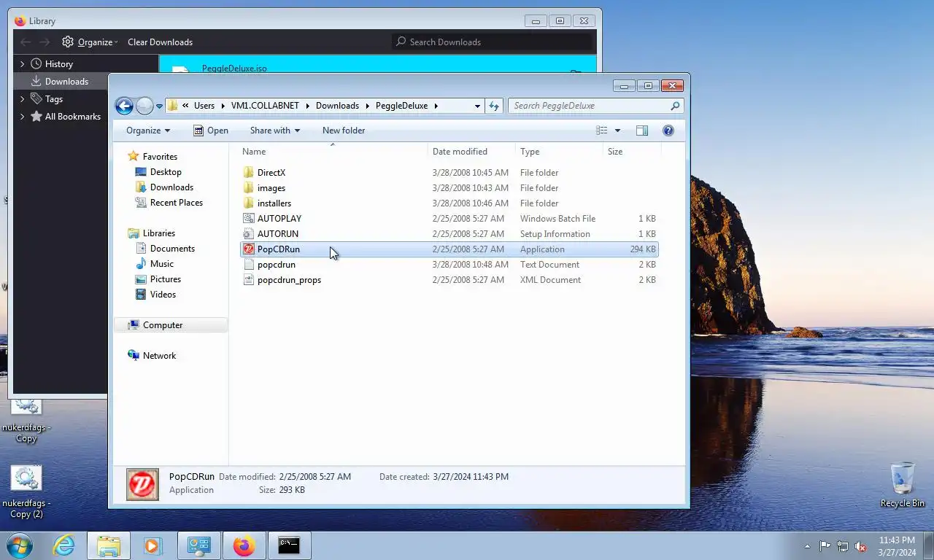Click Clear Downloads in the Library window
The image size is (934, 560).
160,42
